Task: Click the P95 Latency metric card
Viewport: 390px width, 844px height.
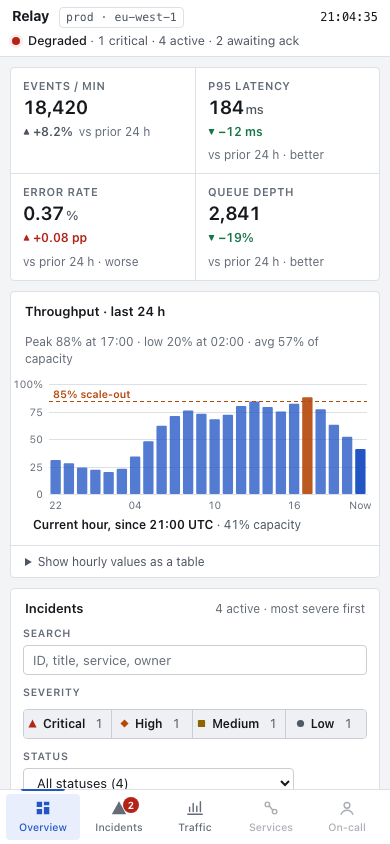Action: coord(287,121)
